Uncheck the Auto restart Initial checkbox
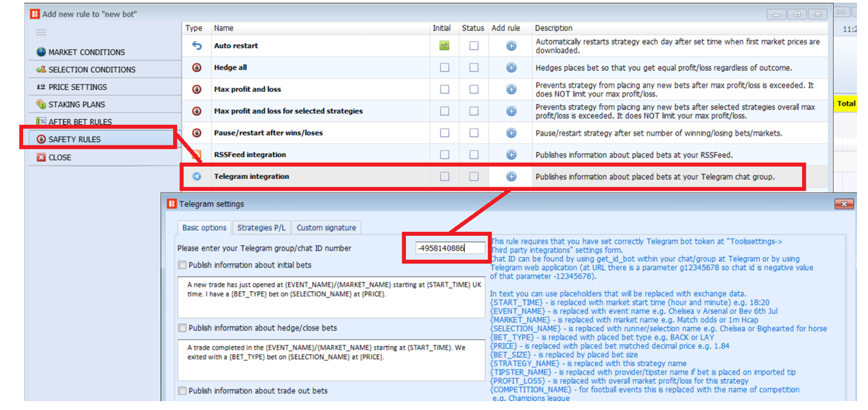 coord(444,46)
